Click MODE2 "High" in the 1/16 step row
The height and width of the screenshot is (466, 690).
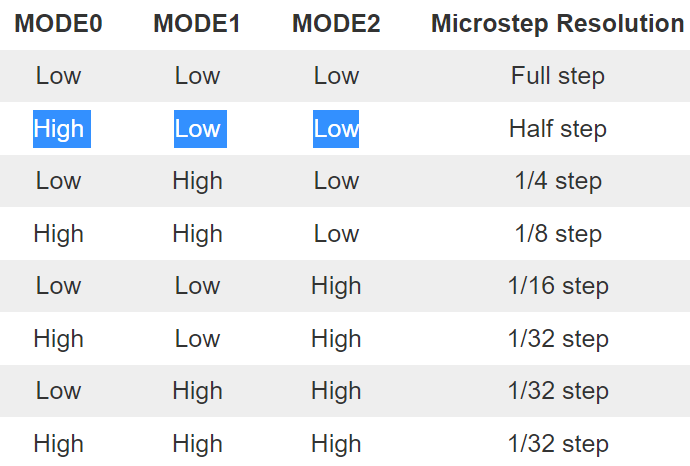[336, 286]
